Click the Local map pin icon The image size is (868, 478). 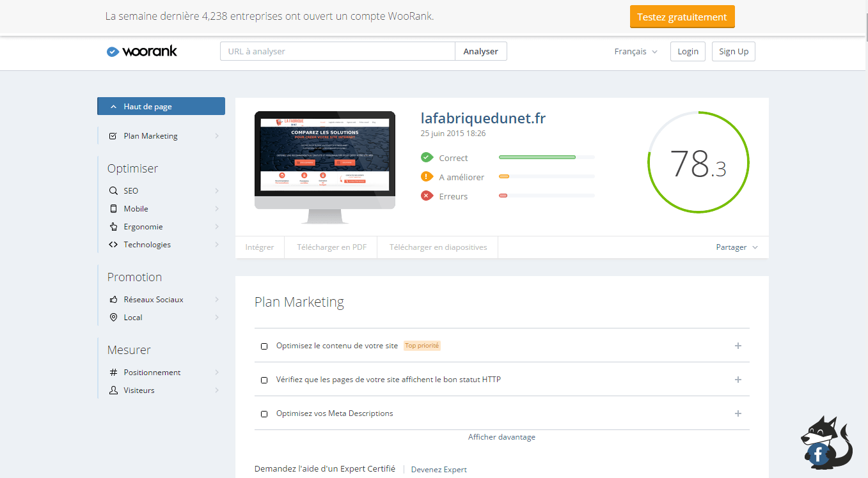pos(113,318)
